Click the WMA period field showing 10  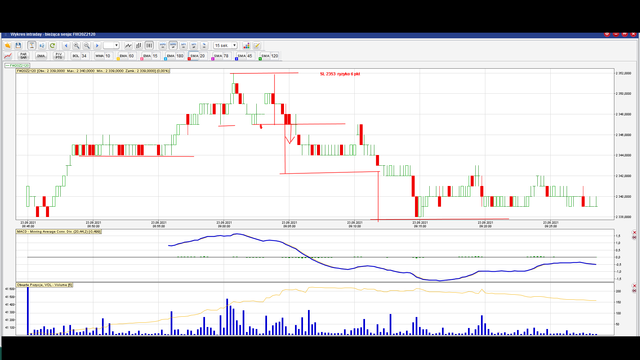(108, 56)
